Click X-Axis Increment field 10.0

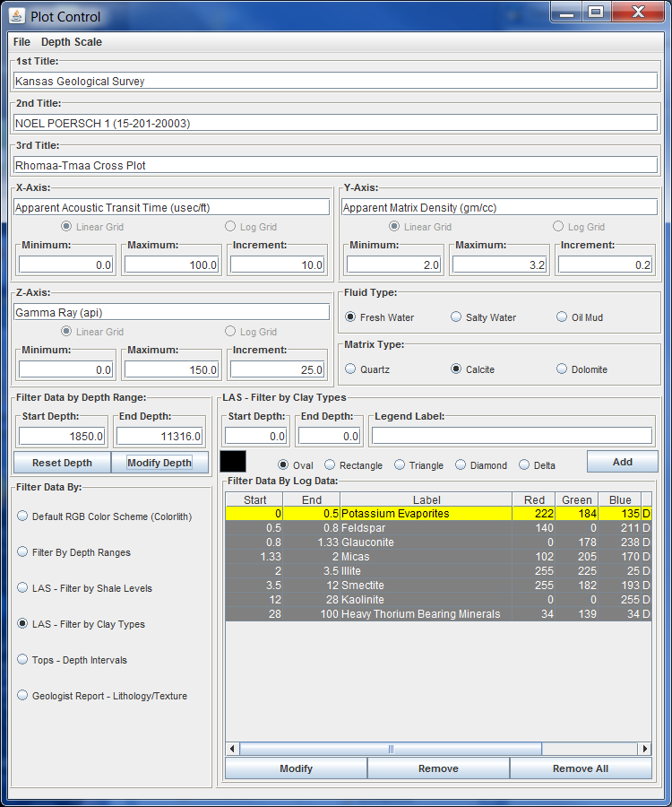click(277, 265)
